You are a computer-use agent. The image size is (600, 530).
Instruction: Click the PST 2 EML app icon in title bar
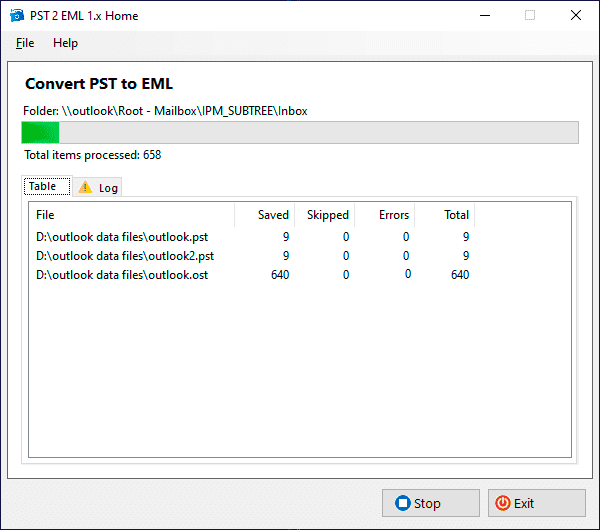point(17,16)
